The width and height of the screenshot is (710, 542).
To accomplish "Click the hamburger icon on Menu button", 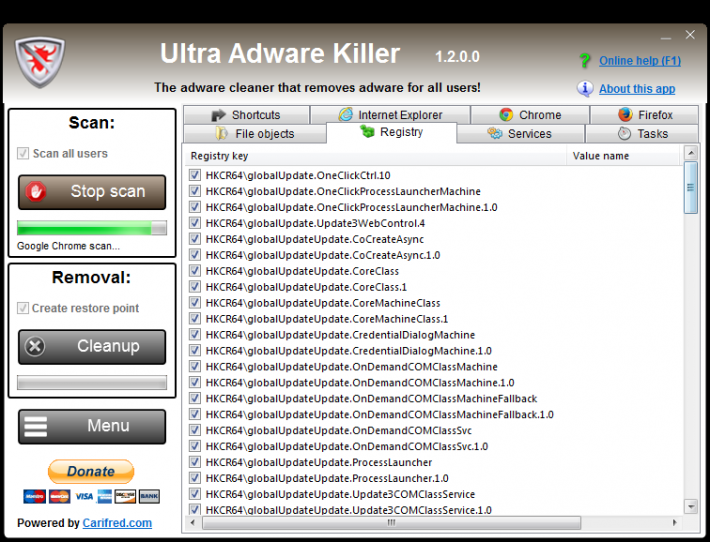I will point(36,427).
